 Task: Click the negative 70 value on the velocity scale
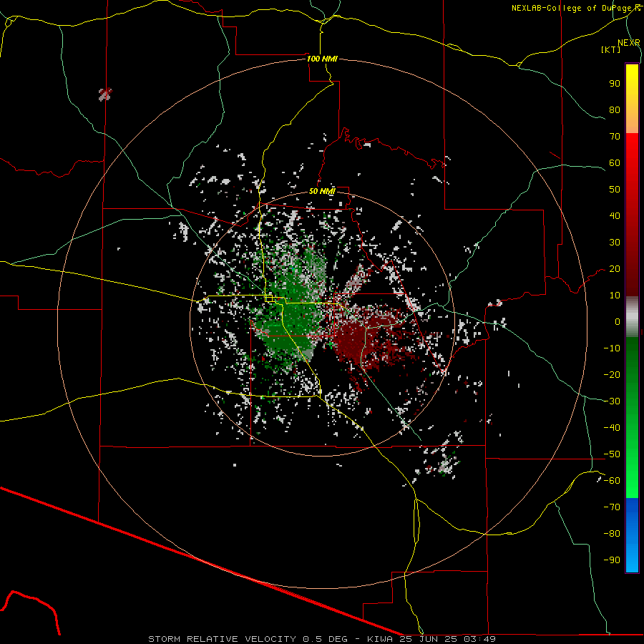612,507
